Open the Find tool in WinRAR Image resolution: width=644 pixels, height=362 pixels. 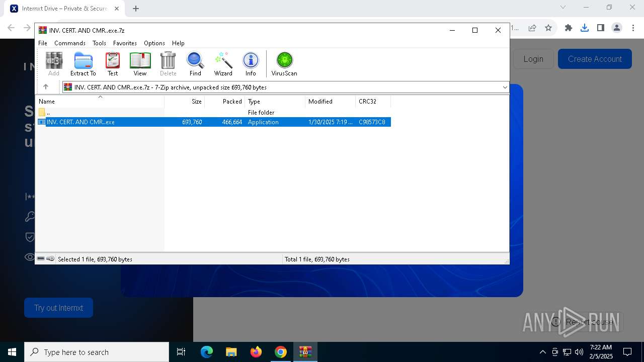tap(195, 64)
